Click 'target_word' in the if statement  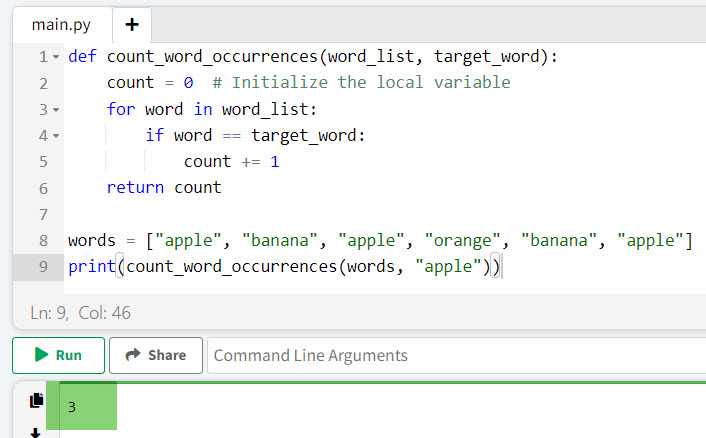[x=304, y=135]
